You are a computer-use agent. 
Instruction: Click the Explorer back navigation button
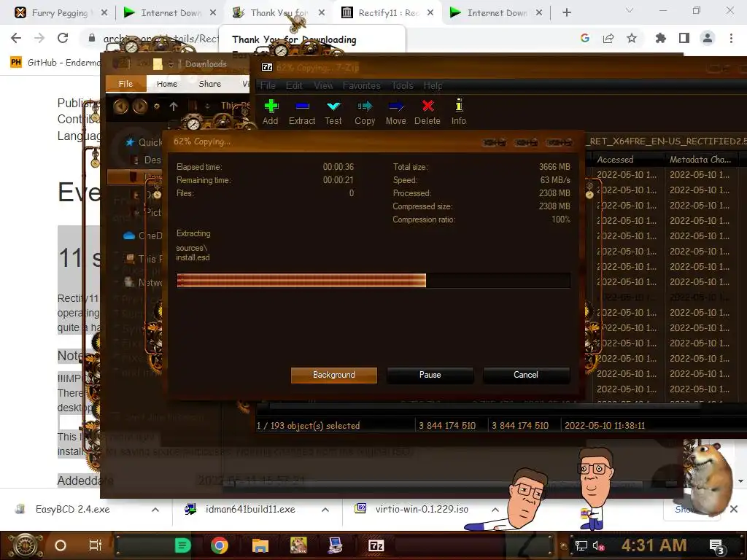tap(120, 106)
